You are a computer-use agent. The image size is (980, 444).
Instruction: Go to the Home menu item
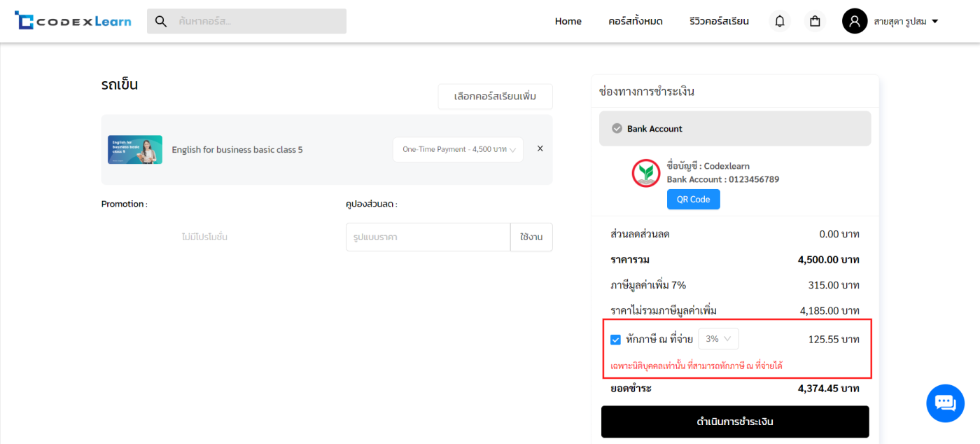pos(568,21)
